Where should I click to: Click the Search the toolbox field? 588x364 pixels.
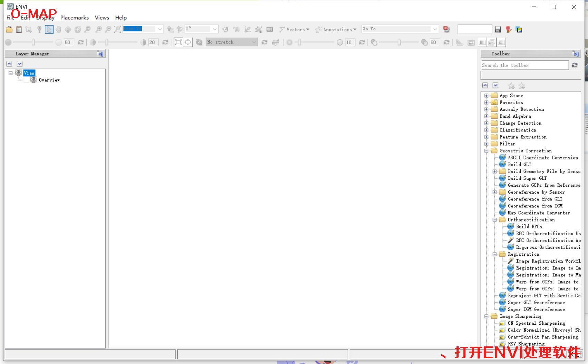click(525, 66)
